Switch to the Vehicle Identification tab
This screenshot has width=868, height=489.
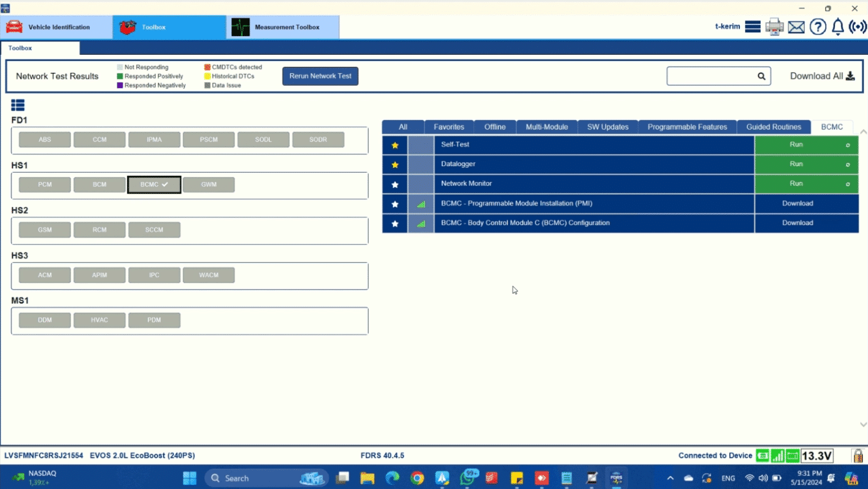coord(56,27)
